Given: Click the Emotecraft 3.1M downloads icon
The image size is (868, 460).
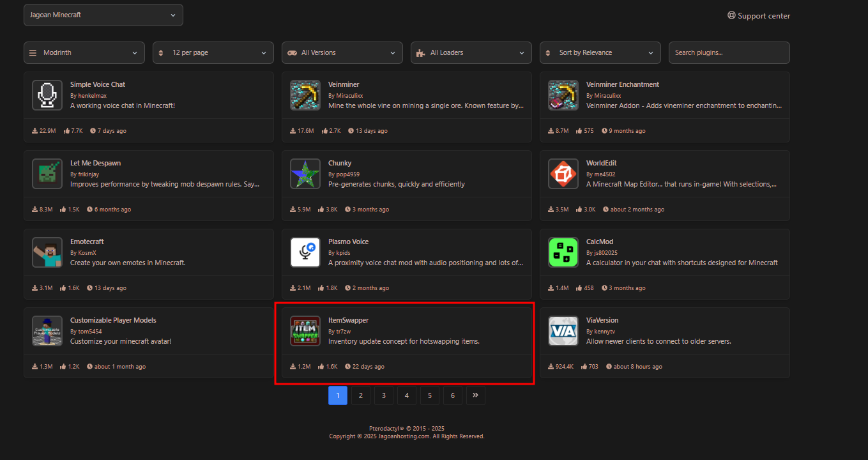Looking at the screenshot, I should [x=34, y=288].
